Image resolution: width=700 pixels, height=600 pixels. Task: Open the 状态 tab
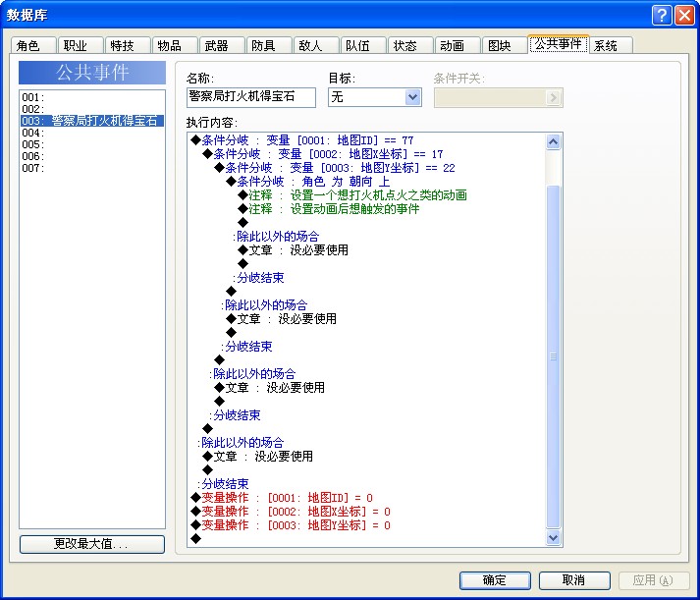tap(410, 45)
